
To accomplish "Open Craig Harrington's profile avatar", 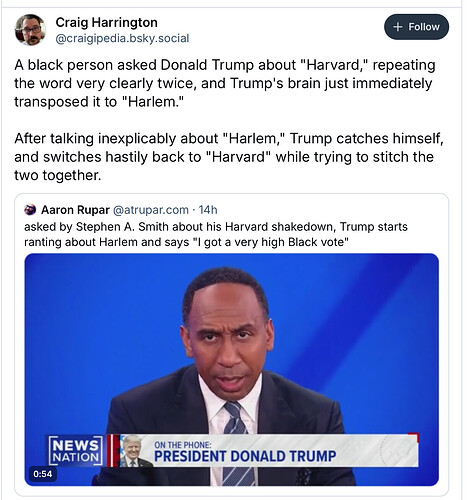I will pos(30,30).
